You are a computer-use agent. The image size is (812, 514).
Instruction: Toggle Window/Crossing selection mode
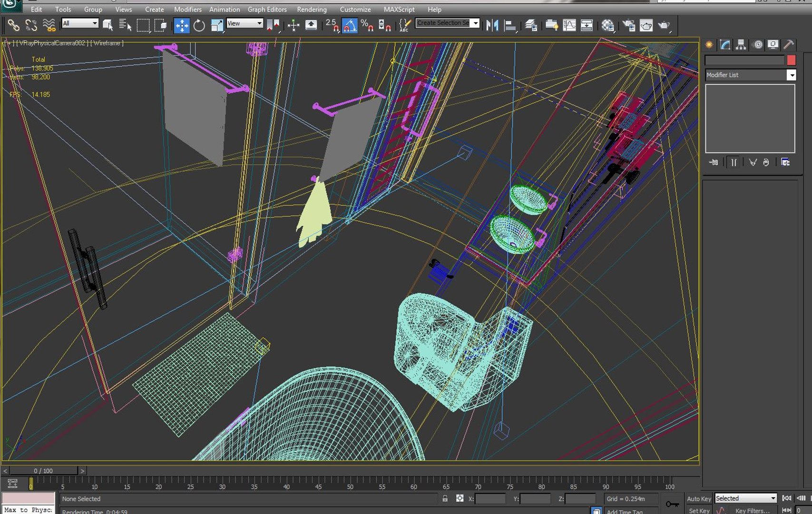160,25
